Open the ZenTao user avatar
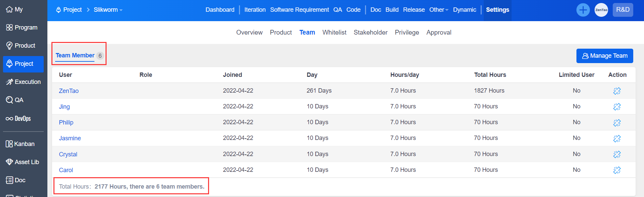The height and width of the screenshot is (197, 644). 601,10
